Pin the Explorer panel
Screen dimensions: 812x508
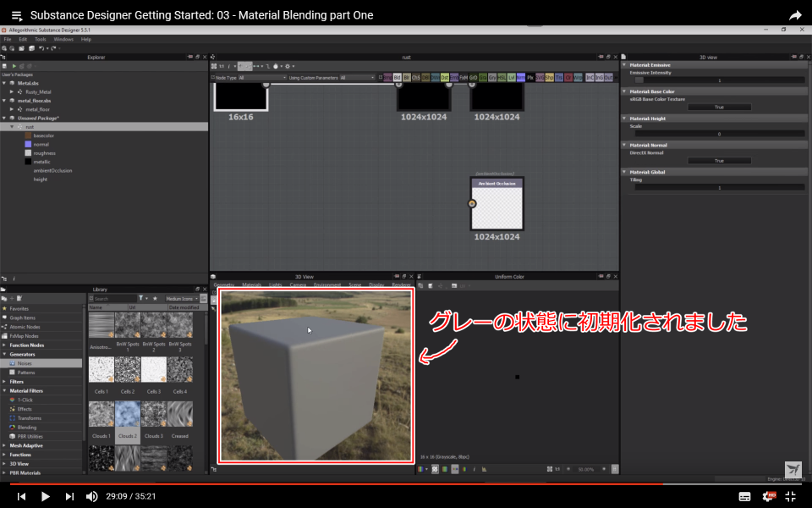coord(190,57)
